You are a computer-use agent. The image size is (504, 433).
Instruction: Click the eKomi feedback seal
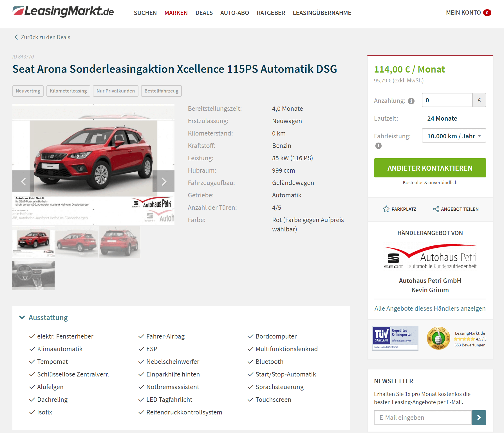(x=438, y=339)
